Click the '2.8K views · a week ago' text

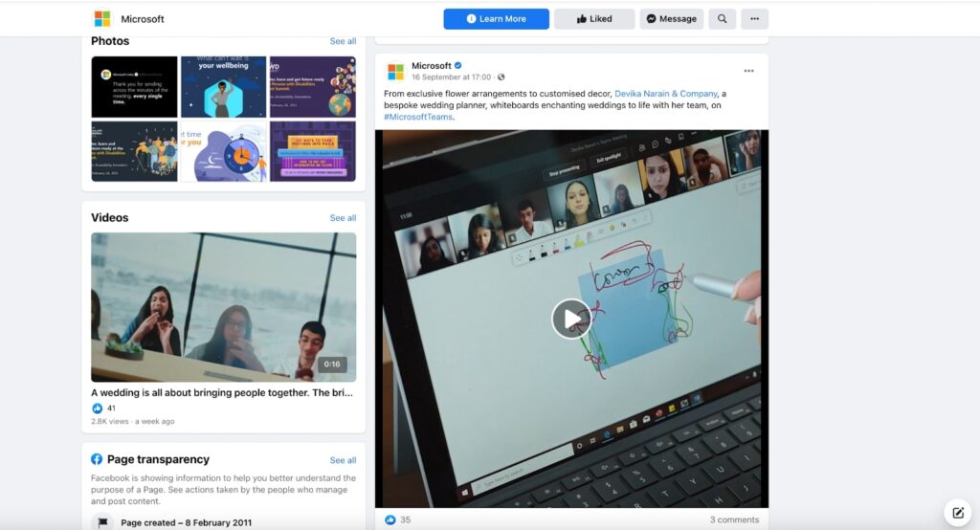(x=132, y=422)
